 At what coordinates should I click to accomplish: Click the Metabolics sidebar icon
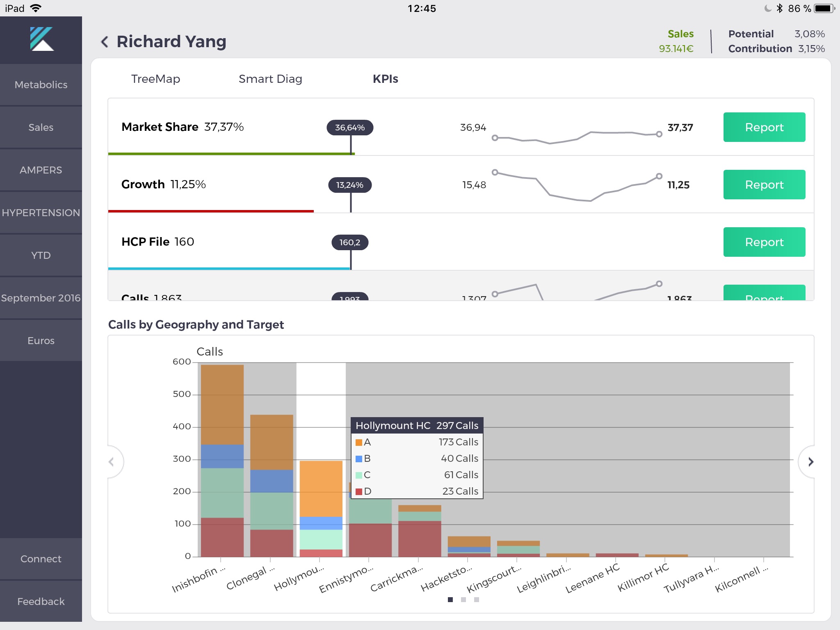pos(41,85)
